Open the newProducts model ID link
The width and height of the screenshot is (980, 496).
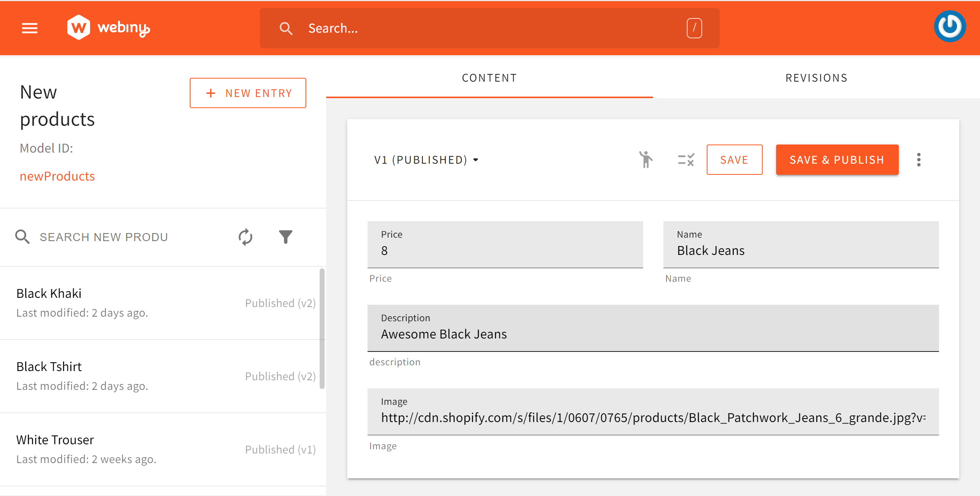click(57, 176)
